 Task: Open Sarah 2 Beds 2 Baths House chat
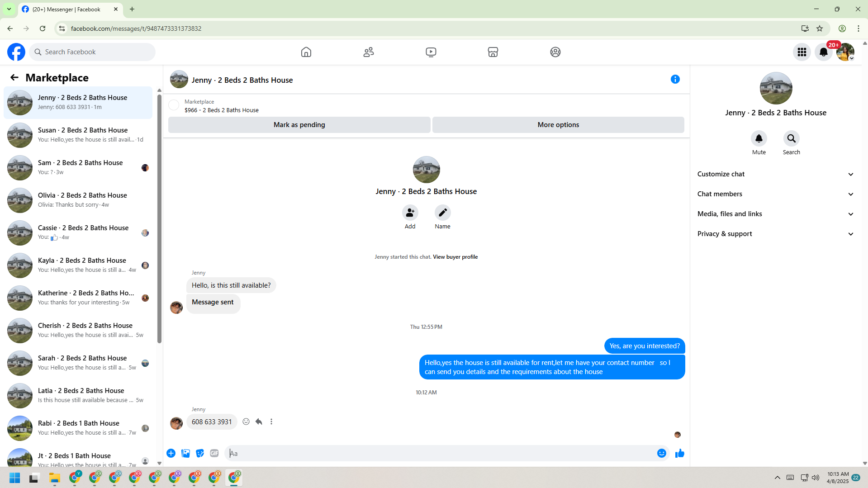click(78, 363)
